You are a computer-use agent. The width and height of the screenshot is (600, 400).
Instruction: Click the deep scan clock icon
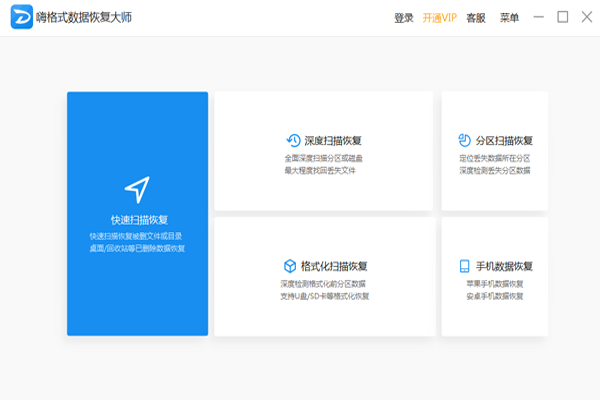(x=294, y=140)
